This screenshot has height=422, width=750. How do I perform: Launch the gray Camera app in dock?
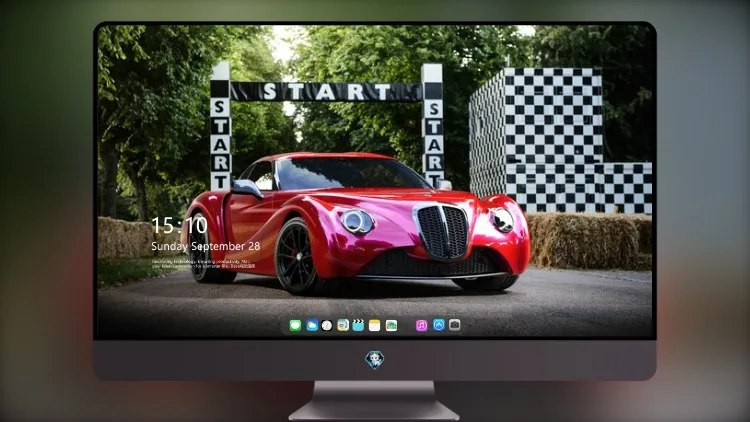pyautogui.click(x=454, y=325)
